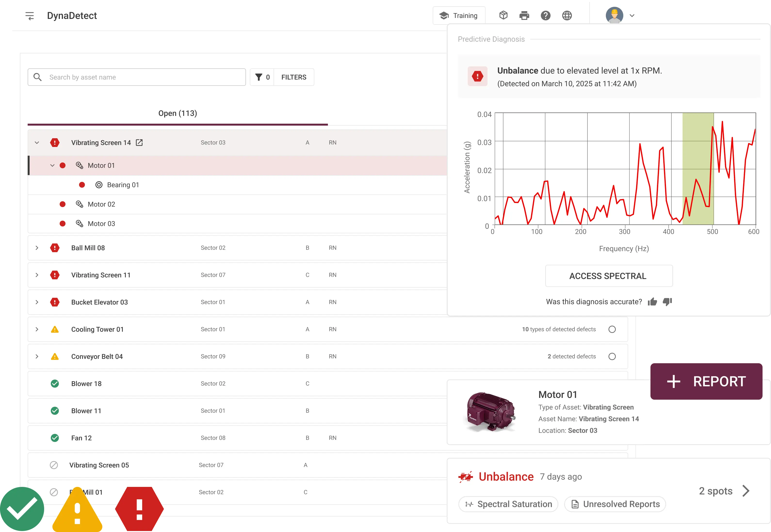Open the hamburger menu next to DynaDetect

pos(30,15)
